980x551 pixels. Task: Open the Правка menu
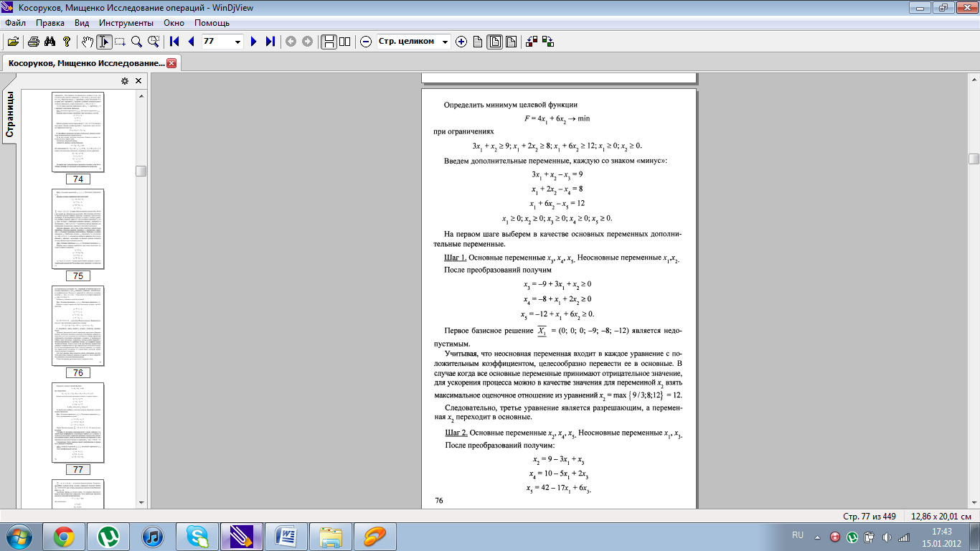50,23
